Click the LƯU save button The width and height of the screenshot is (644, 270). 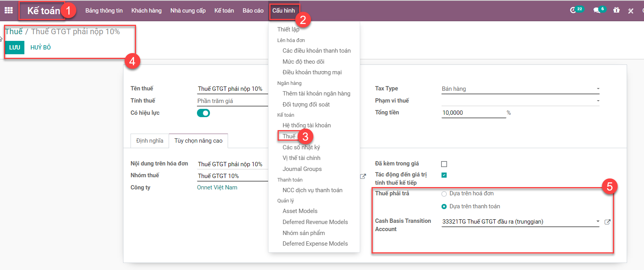tap(15, 48)
